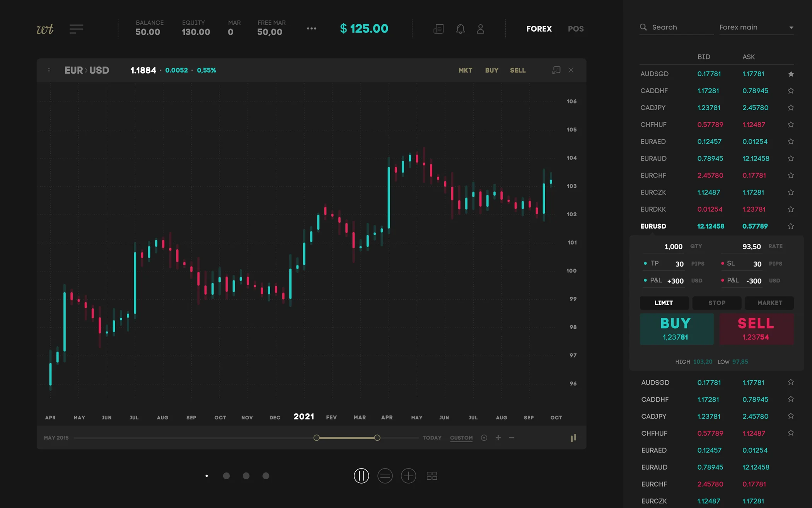The width and height of the screenshot is (812, 508).
Task: Star the lower CADJPY row
Action: 791,416
